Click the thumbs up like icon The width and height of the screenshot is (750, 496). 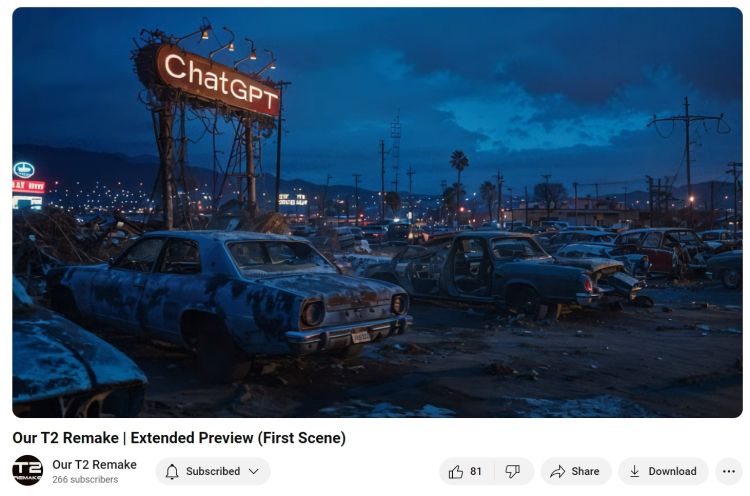point(455,472)
